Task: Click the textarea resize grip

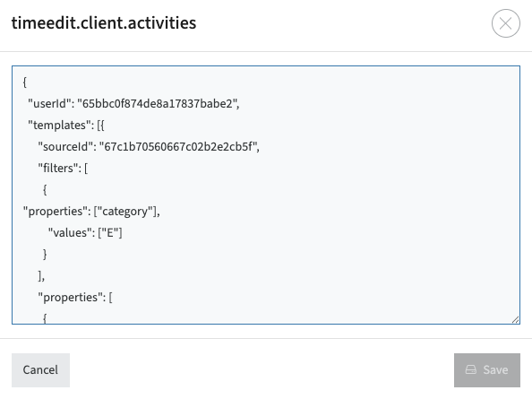Action: [x=515, y=319]
